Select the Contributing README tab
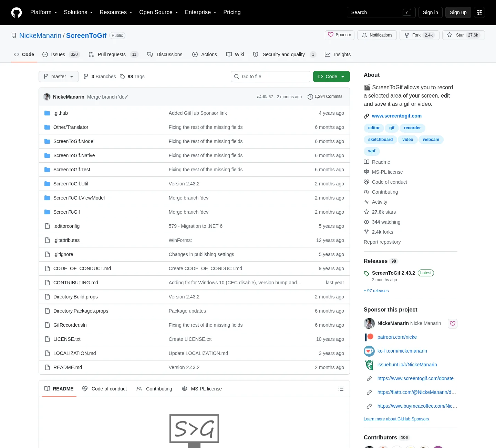Viewport: 496px width, 448px height. click(154, 389)
